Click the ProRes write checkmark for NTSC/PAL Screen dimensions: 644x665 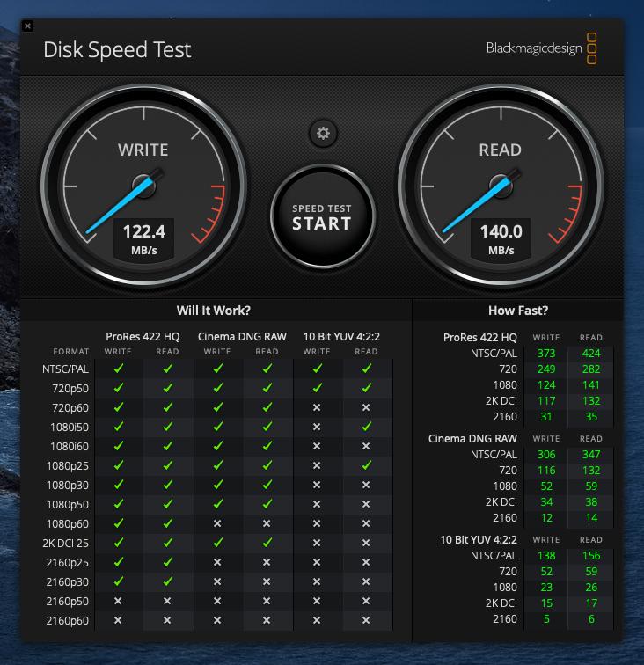point(119,369)
